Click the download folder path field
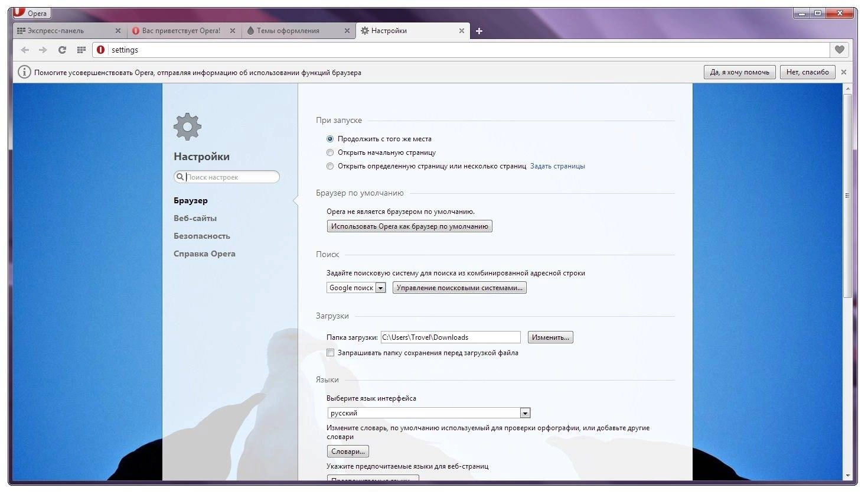 pyautogui.click(x=451, y=337)
